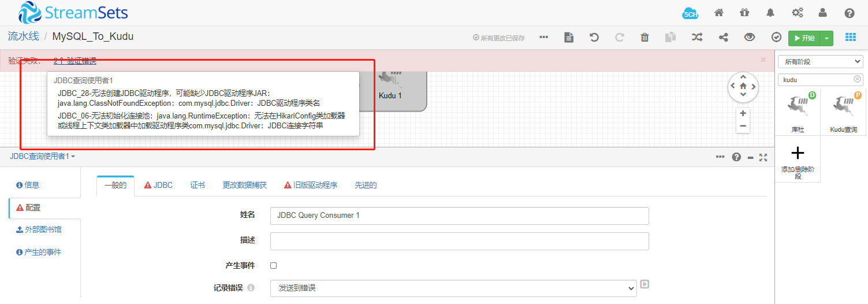
Task: Open the 2个验证错误 link
Action: coord(74,61)
